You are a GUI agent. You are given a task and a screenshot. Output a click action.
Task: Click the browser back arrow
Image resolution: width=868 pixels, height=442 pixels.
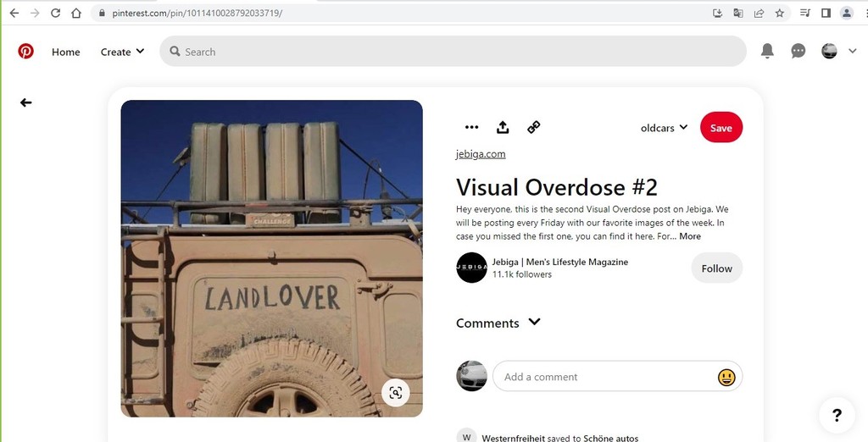tap(14, 13)
